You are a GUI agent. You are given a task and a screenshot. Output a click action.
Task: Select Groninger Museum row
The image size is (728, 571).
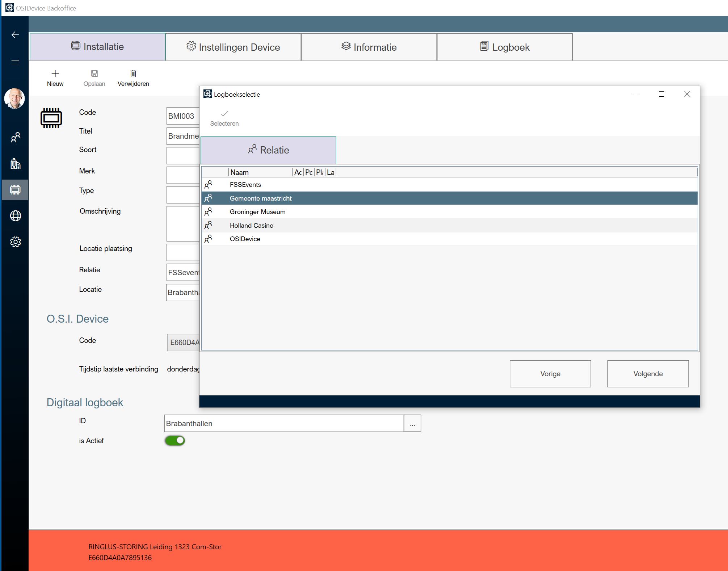(x=257, y=212)
